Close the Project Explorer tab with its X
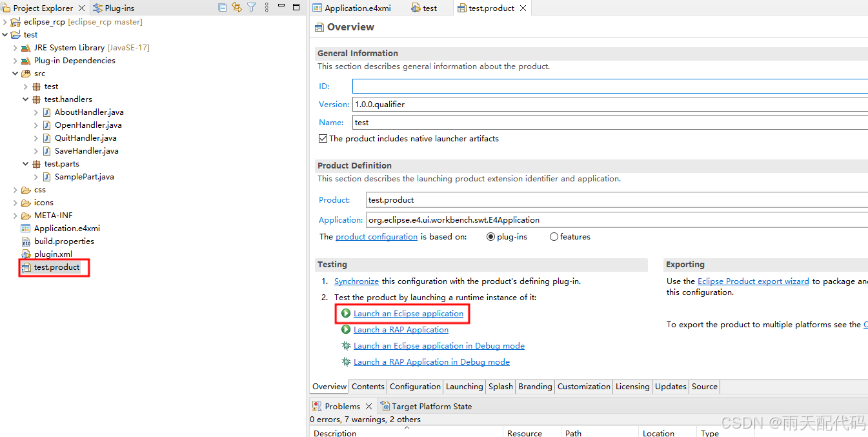Image resolution: width=868 pixels, height=437 pixels. click(x=82, y=8)
